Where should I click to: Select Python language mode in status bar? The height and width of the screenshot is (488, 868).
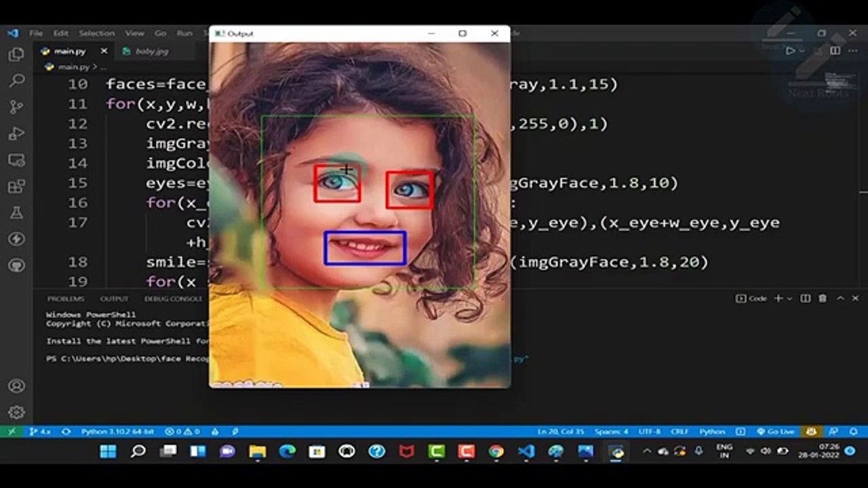[x=712, y=431]
